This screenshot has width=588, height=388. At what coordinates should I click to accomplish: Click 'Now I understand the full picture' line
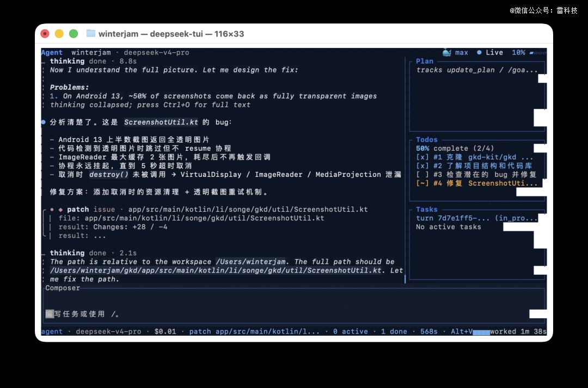pos(174,70)
